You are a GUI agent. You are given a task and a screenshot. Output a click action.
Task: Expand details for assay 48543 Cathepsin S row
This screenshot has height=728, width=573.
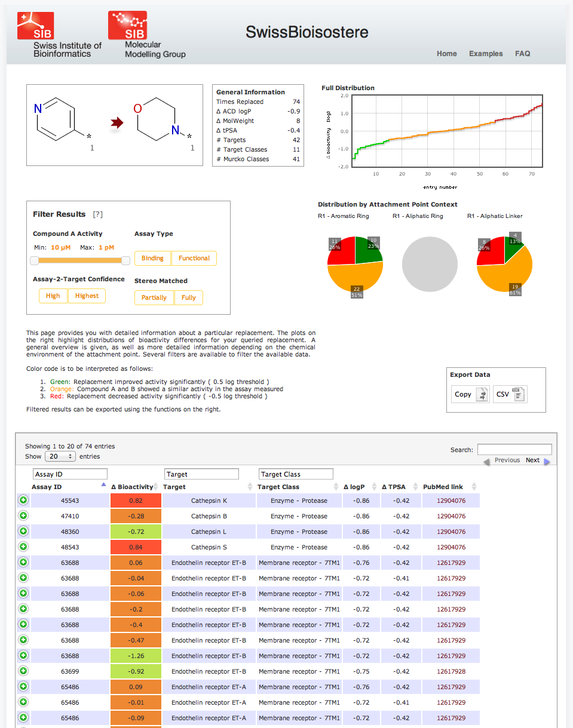(23, 547)
